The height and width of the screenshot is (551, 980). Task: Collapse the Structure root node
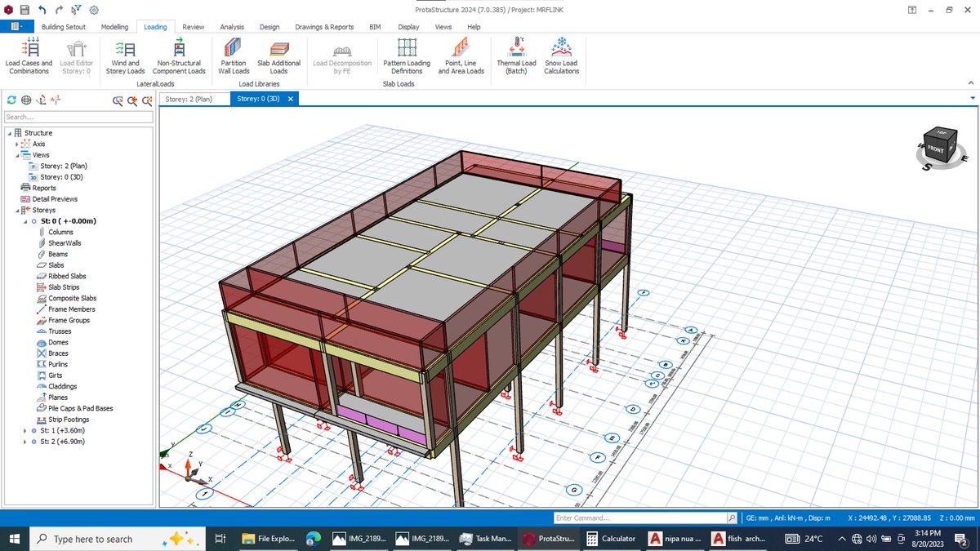(8, 133)
